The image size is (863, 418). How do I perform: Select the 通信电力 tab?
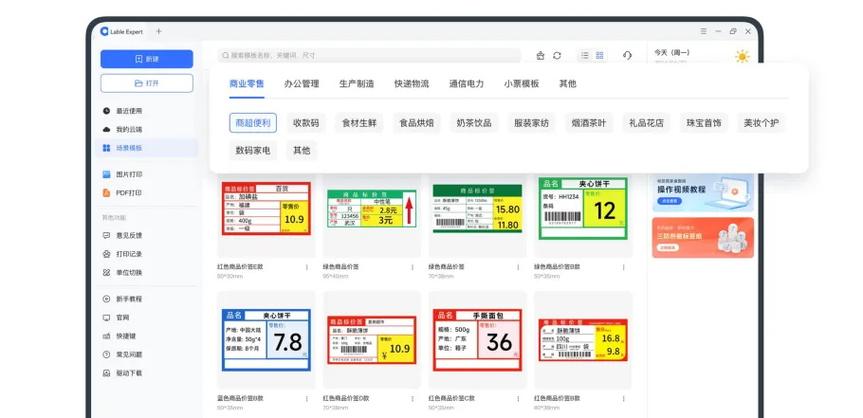click(467, 84)
